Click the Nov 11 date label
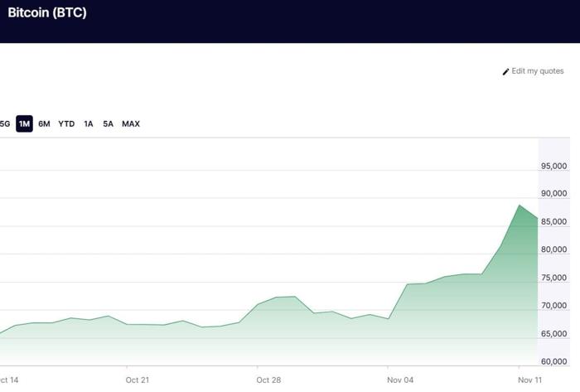 530,380
